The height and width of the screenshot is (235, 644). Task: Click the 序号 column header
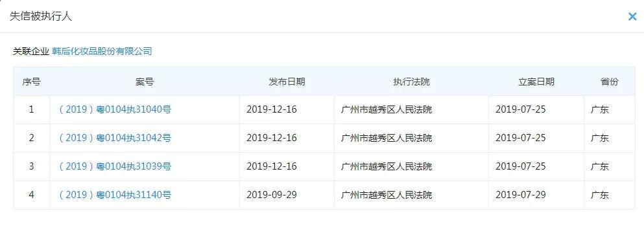pos(31,82)
